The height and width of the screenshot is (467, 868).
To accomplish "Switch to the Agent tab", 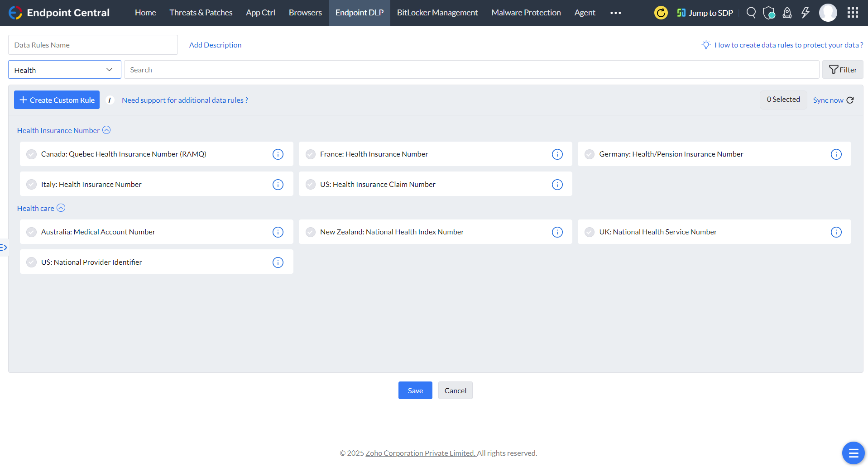I will click(585, 13).
